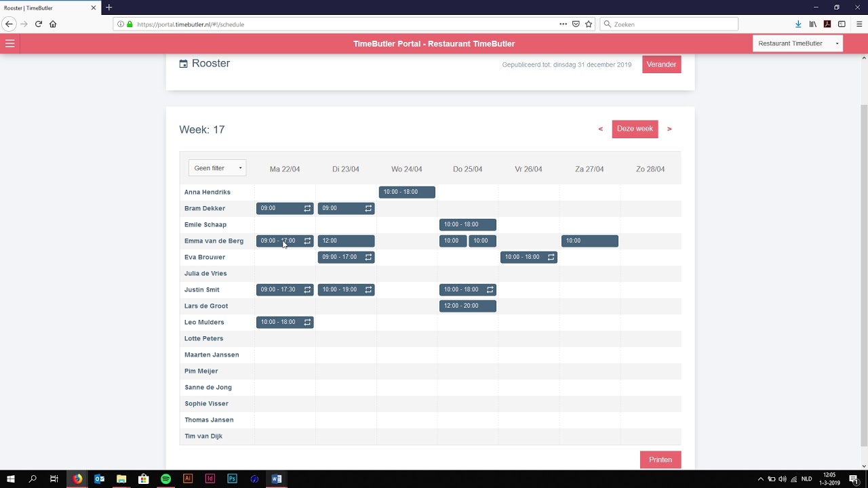
Task: Open a new browser tab
Action: 108,7
